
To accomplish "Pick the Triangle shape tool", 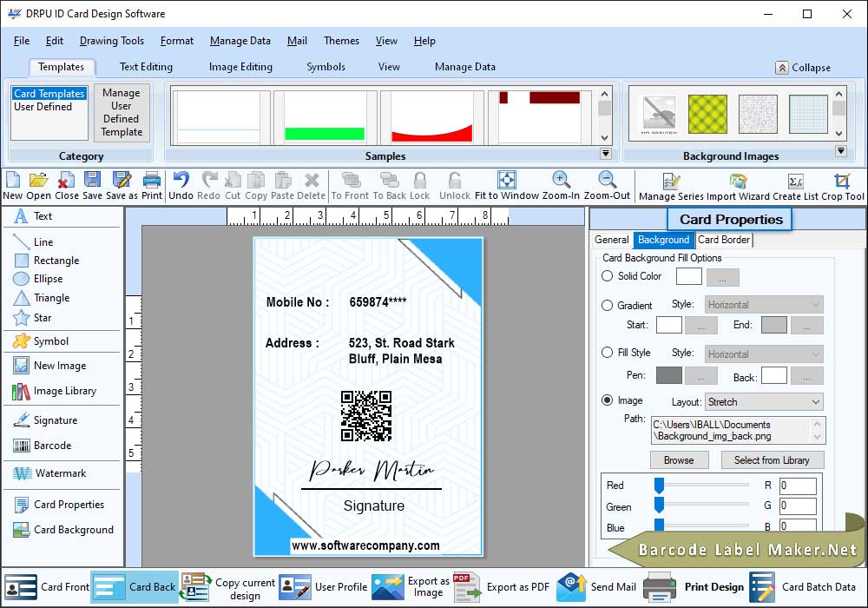I will pyautogui.click(x=42, y=298).
